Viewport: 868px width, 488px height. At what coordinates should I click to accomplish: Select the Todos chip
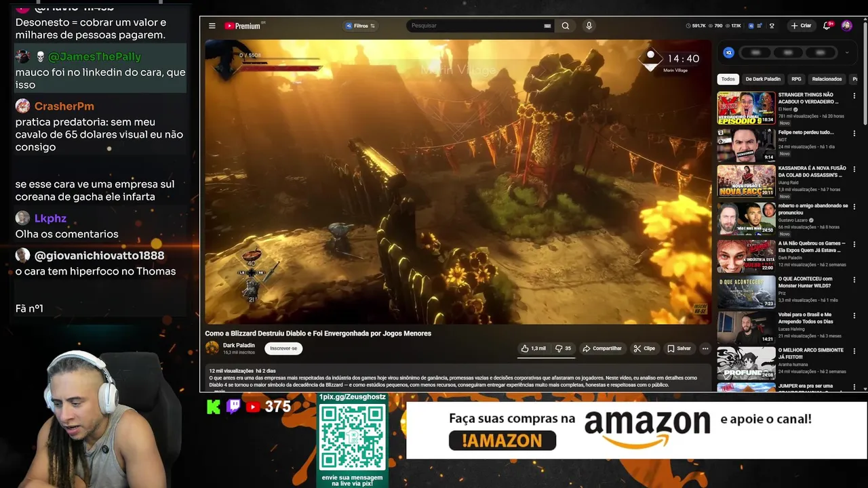coord(728,79)
